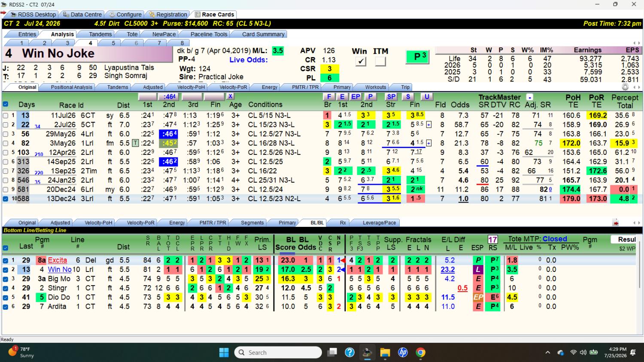Screen dimensions: 644x362
Task: Click the SP running style filter button
Action: click(x=391, y=97)
